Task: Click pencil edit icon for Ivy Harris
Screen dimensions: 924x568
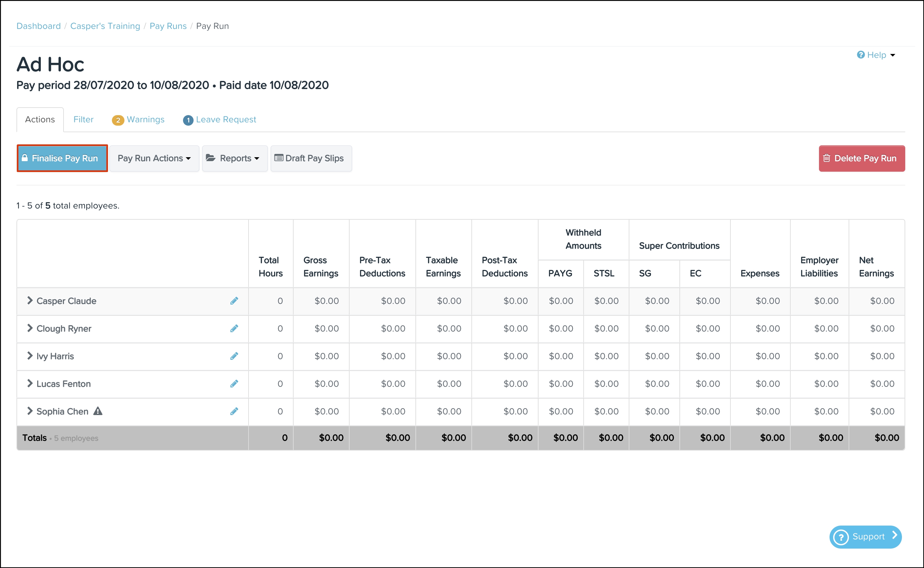Action: 234,356
